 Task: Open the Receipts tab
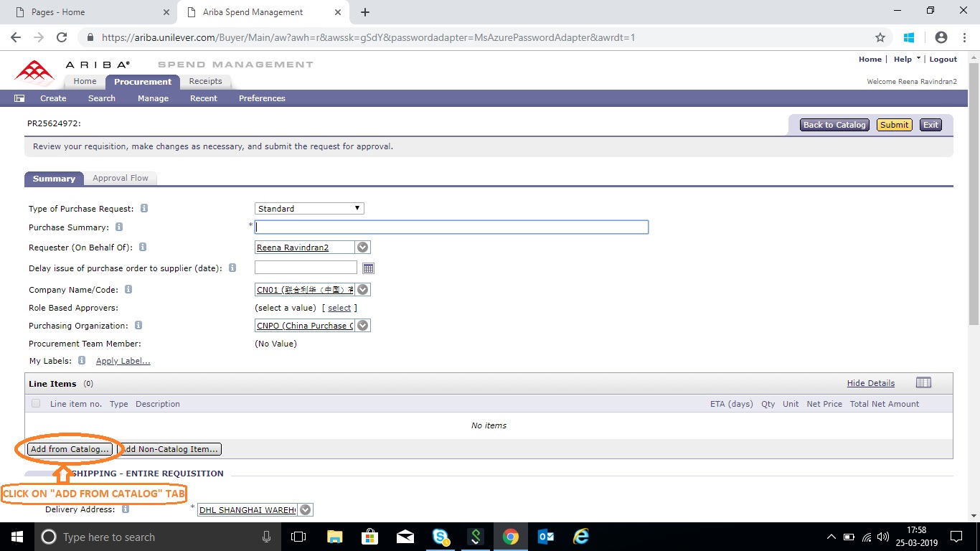[205, 81]
